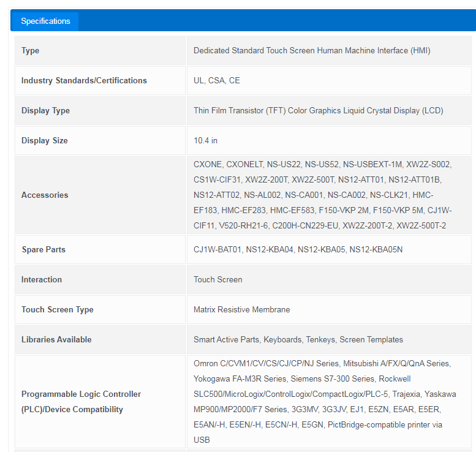The image size is (476, 452).
Task: Click the Spare Parts row label
Action: [x=43, y=250]
